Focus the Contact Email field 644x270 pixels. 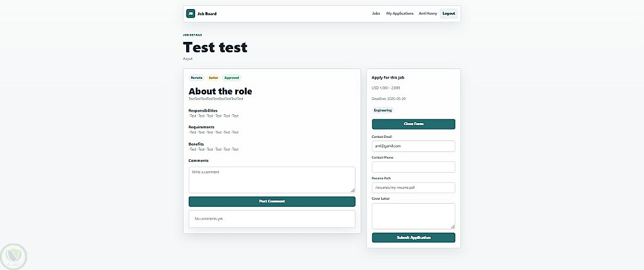click(x=413, y=146)
